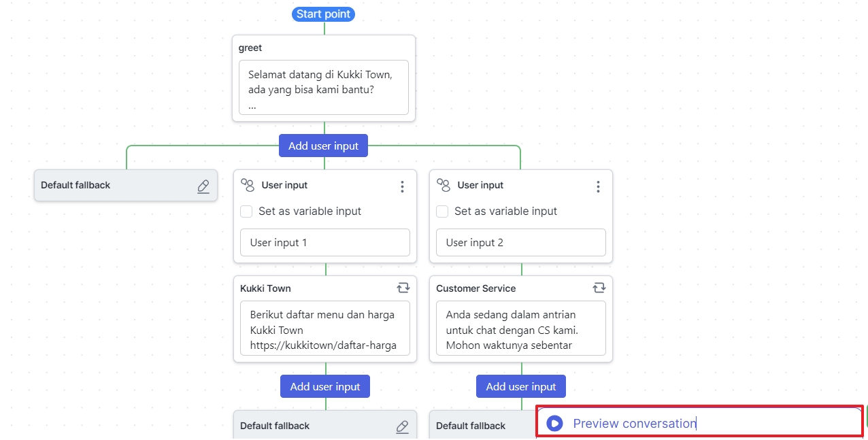868x440 pixels.
Task: Open the three-dot options menu on User input 1
Action: click(x=402, y=186)
